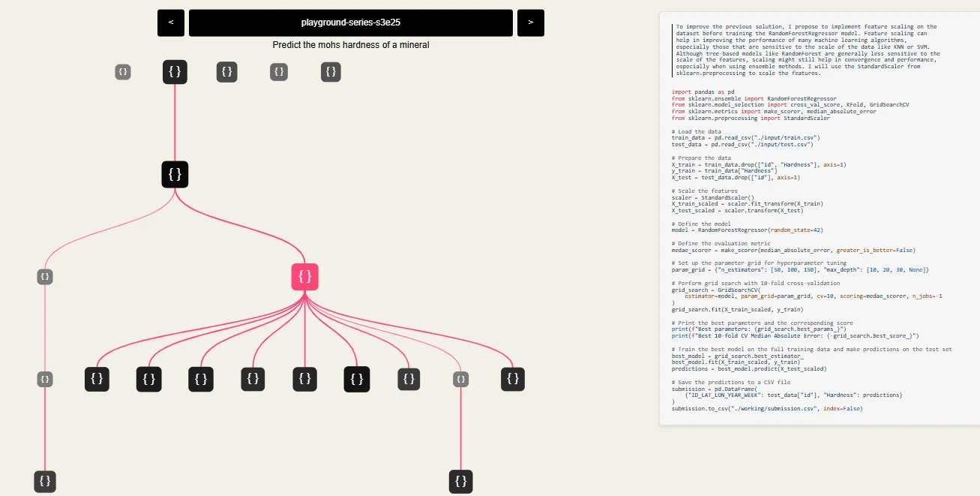The image size is (980, 496).
Task: Select the last child node at the far right of the pink node's row
Action: click(513, 379)
